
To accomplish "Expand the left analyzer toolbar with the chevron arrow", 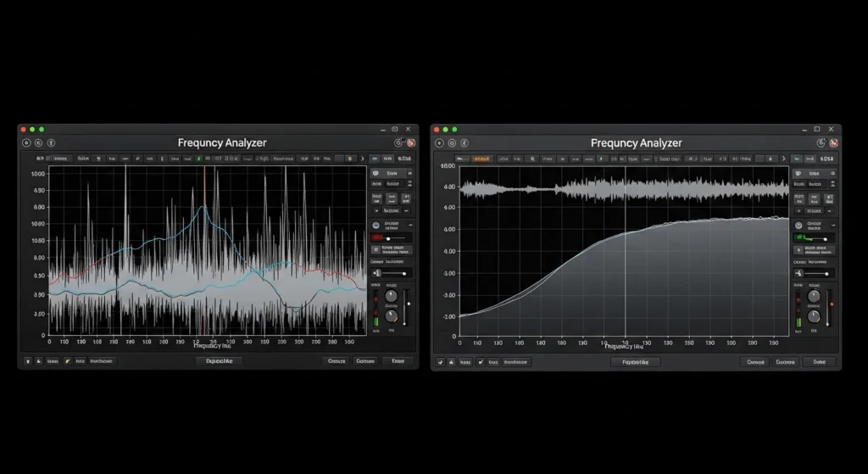I will (363, 159).
